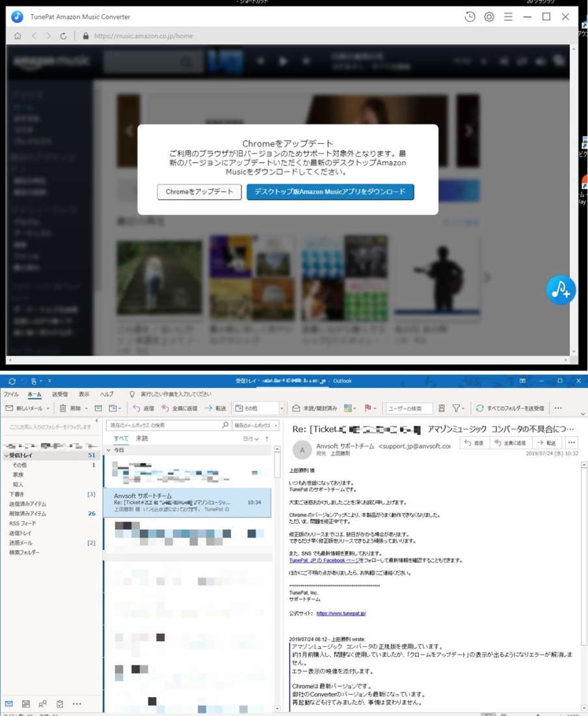Create a new mail with 新しいメール

click(24, 408)
